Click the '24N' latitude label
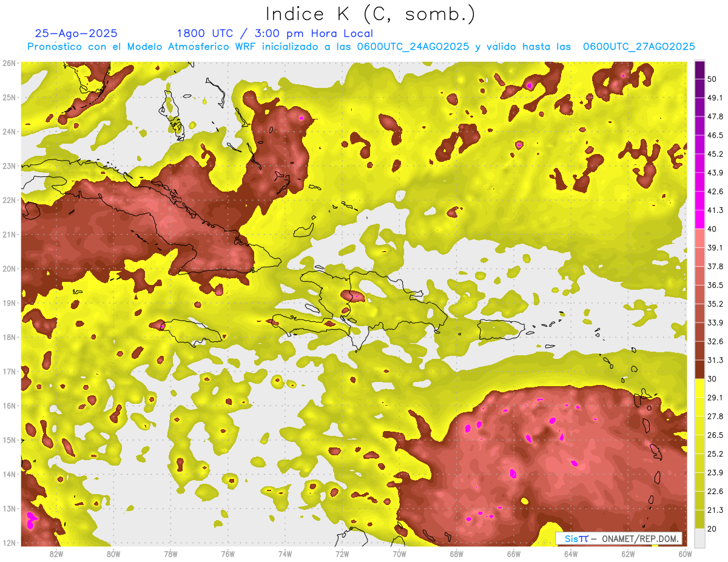The width and height of the screenshot is (728, 562). click(9, 132)
